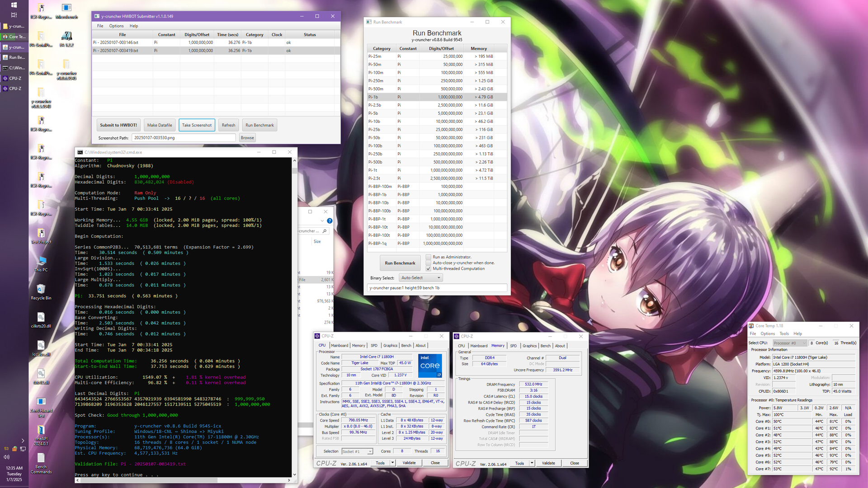Click into the Screenshot Path field
Screen dimensions: 868x488
pyautogui.click(x=184, y=138)
